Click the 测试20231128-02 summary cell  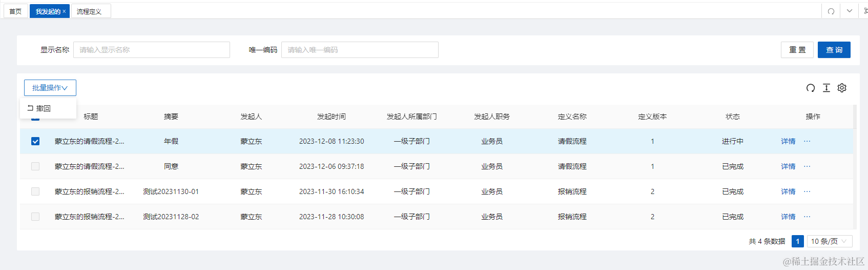point(171,217)
